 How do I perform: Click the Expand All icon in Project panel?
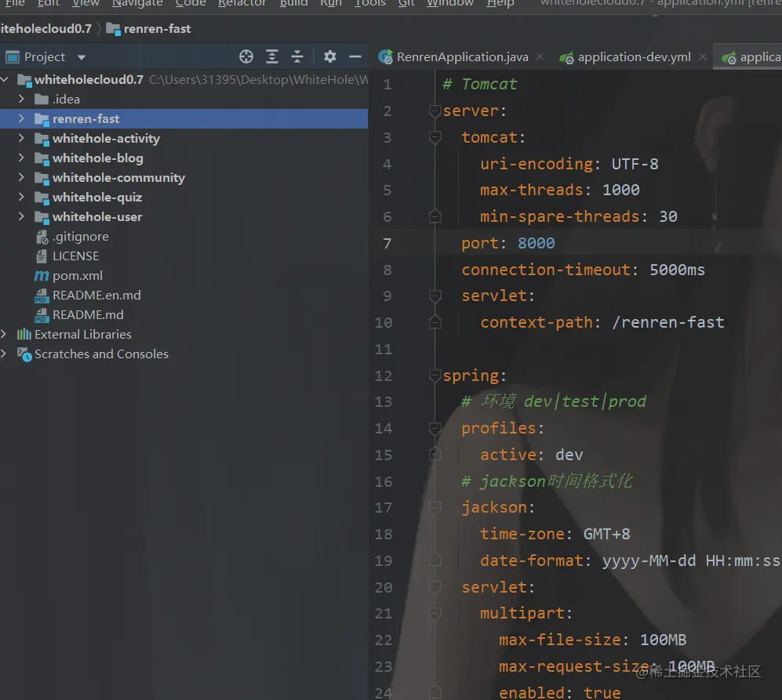(272, 57)
